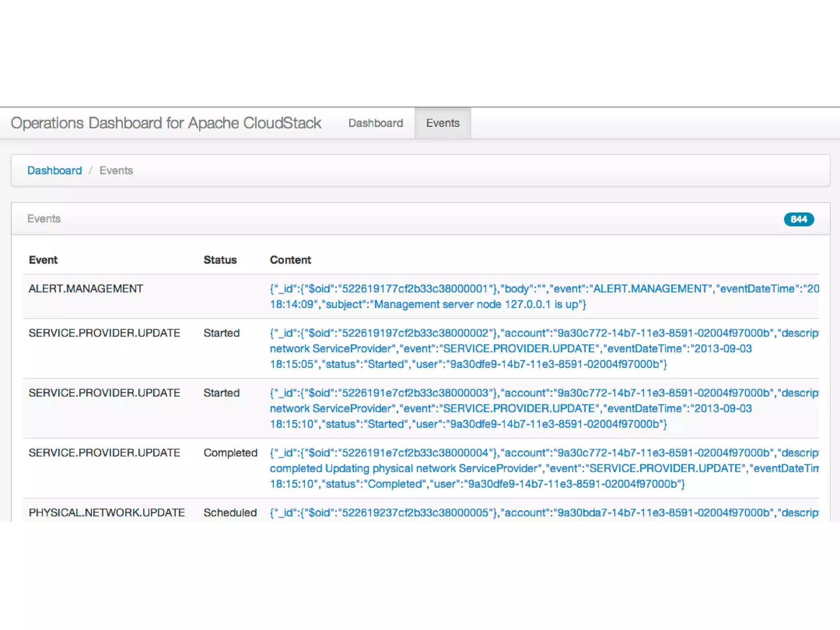Click the Event column header
The height and width of the screenshot is (630, 840).
43,260
